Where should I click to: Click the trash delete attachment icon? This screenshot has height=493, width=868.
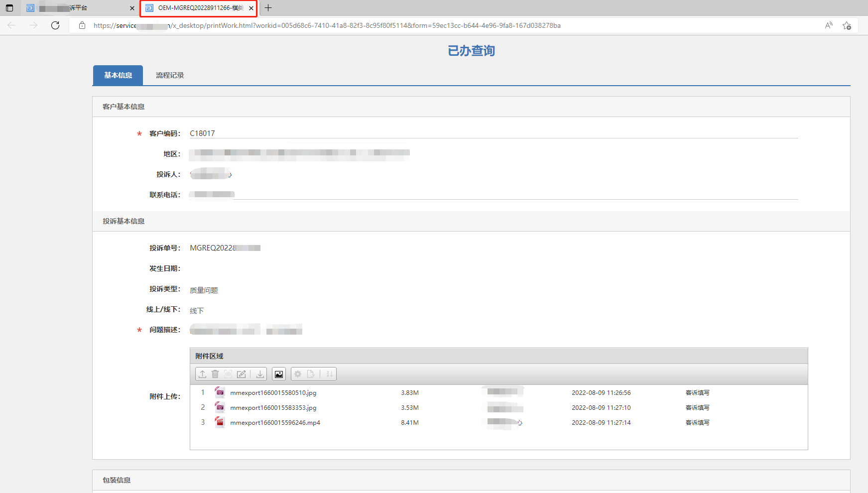pyautogui.click(x=215, y=374)
